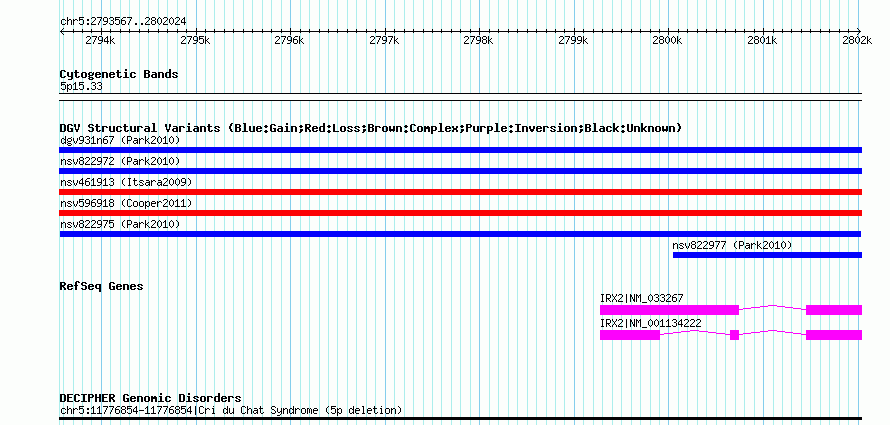The width and height of the screenshot is (890, 425).
Task: Click the 2799k ruler tick label
Action: point(573,40)
